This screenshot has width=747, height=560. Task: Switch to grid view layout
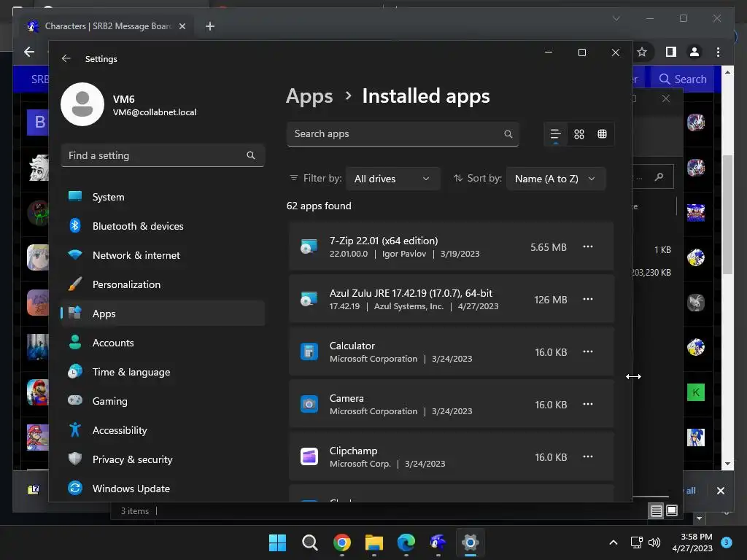tap(578, 134)
